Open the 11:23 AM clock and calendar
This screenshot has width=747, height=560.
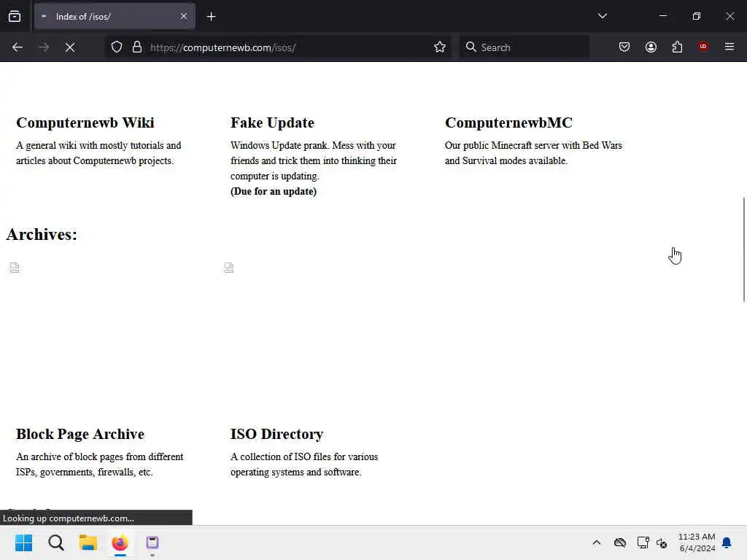pos(697,542)
